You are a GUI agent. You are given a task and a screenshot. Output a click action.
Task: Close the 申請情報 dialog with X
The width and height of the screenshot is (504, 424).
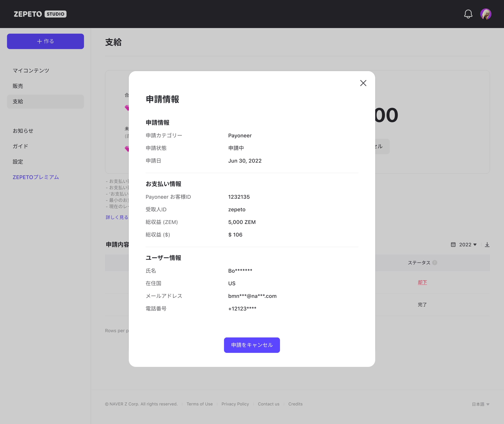click(363, 83)
